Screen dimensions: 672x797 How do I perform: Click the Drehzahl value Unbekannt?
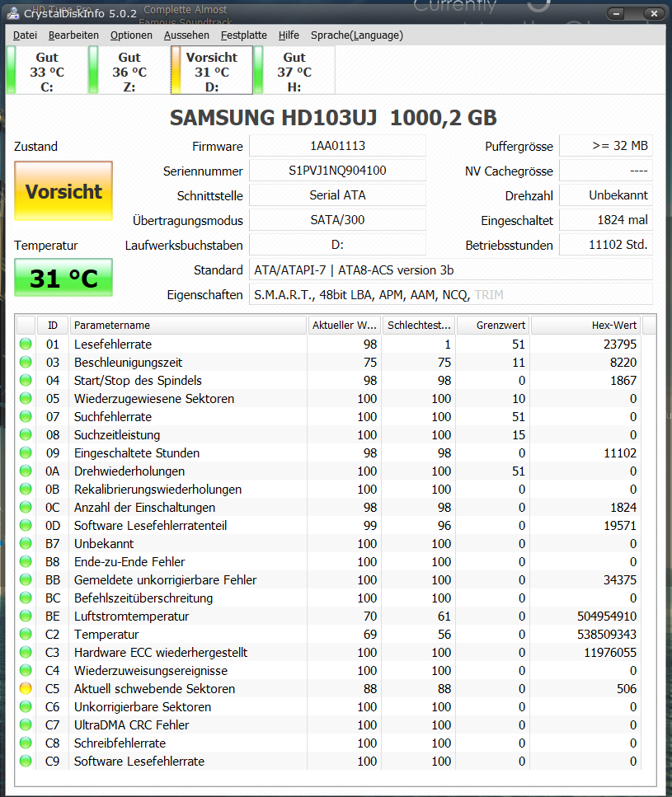click(606, 195)
